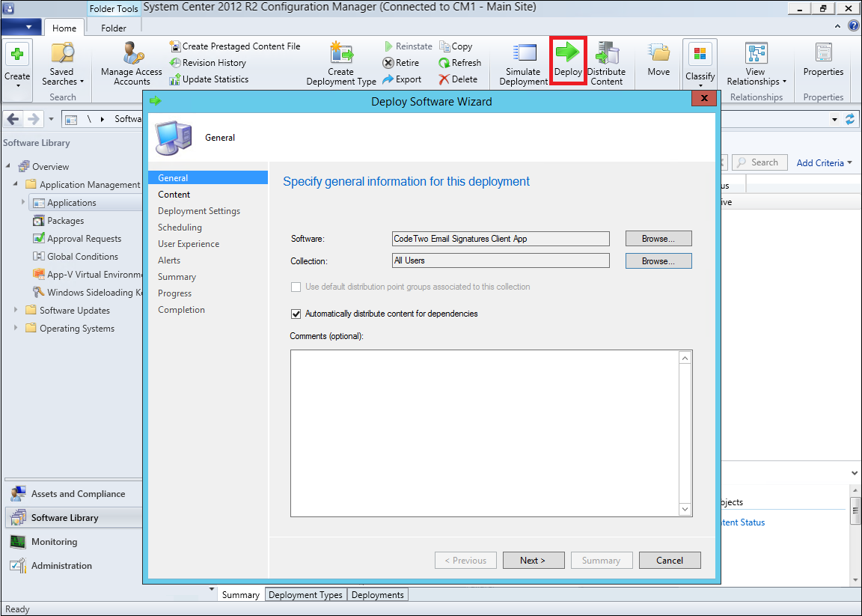
Task: Click the Collection text field
Action: [501, 260]
